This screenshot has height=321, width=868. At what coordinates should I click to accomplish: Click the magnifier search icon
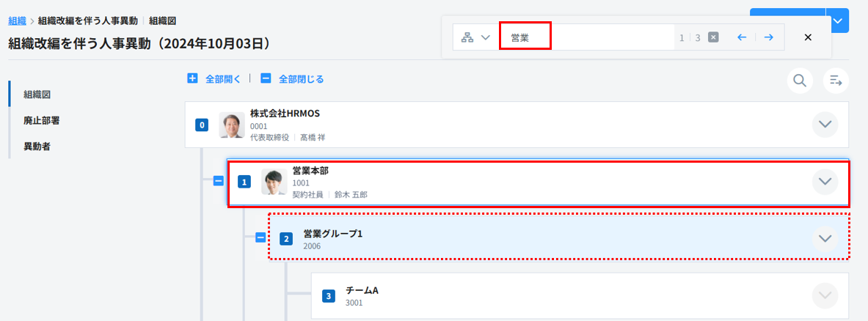(x=800, y=81)
